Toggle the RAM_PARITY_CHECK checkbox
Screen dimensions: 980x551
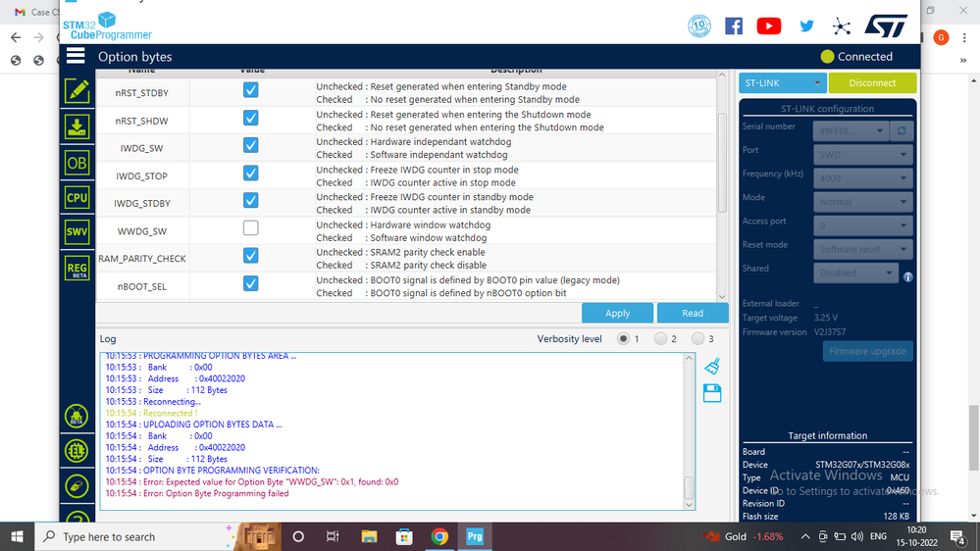pyautogui.click(x=250, y=256)
